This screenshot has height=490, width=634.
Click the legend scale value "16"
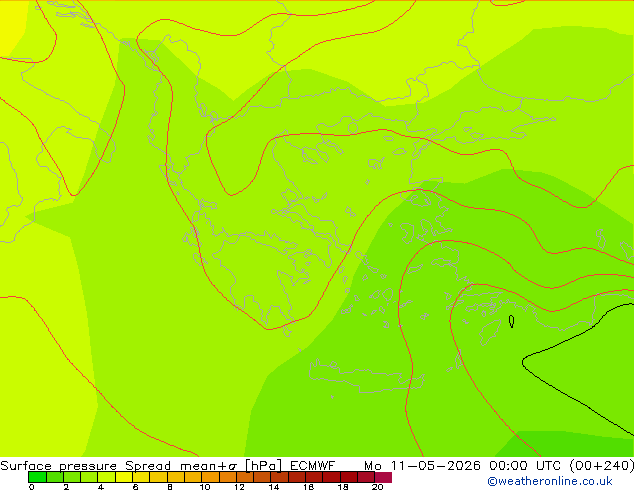pyautogui.click(x=308, y=487)
